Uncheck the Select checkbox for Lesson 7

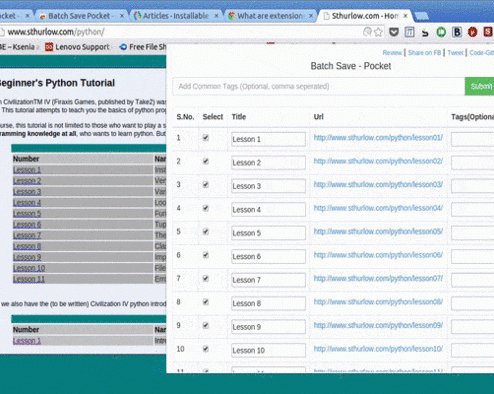(x=206, y=278)
